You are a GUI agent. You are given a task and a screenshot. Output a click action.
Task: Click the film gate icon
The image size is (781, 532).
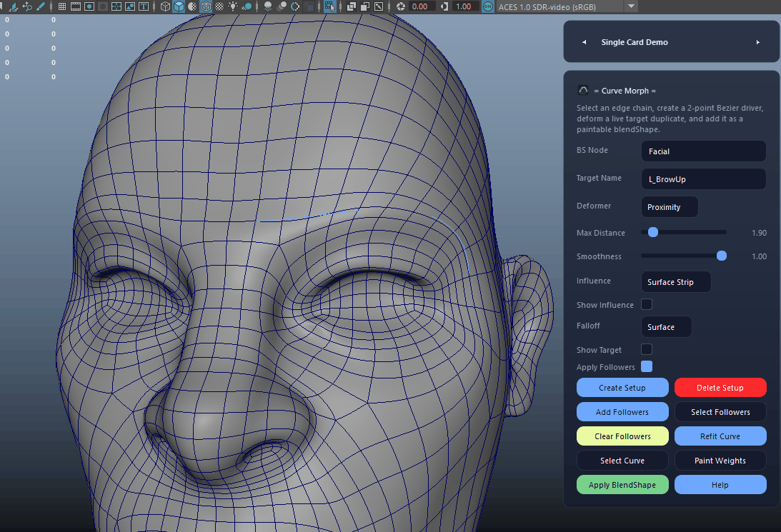tap(76, 6)
